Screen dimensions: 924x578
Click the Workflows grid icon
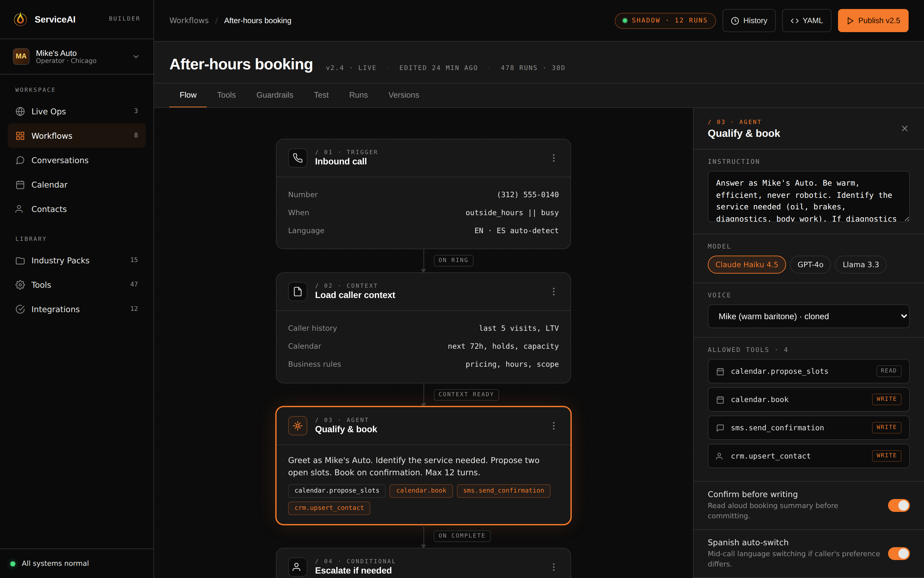click(x=20, y=136)
